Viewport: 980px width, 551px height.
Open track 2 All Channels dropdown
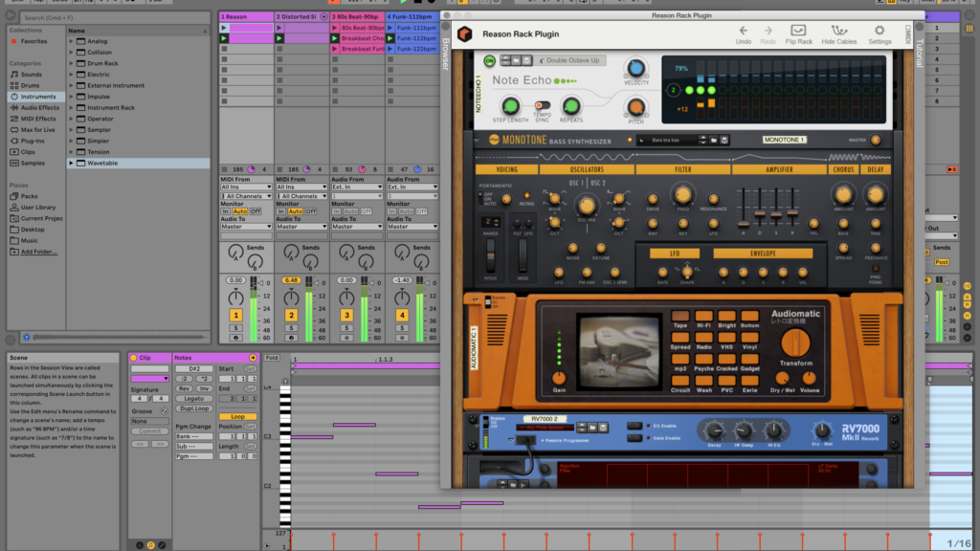click(301, 196)
